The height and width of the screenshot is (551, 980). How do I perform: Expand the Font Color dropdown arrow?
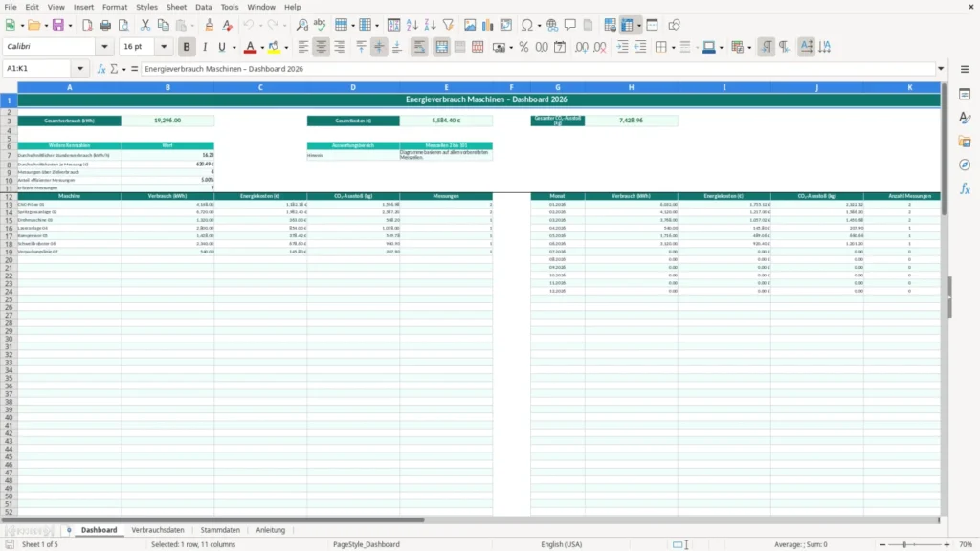point(262,48)
